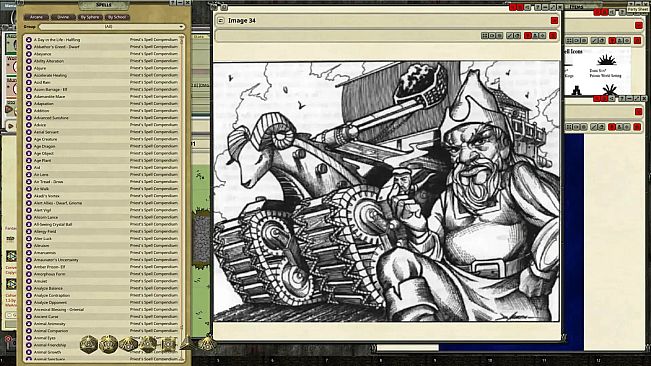
Task: Pick the second die in the dice tray
Action: coord(108,344)
